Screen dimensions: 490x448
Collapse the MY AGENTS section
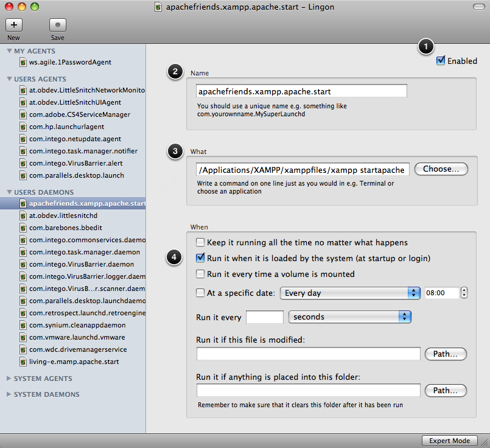pos(9,51)
